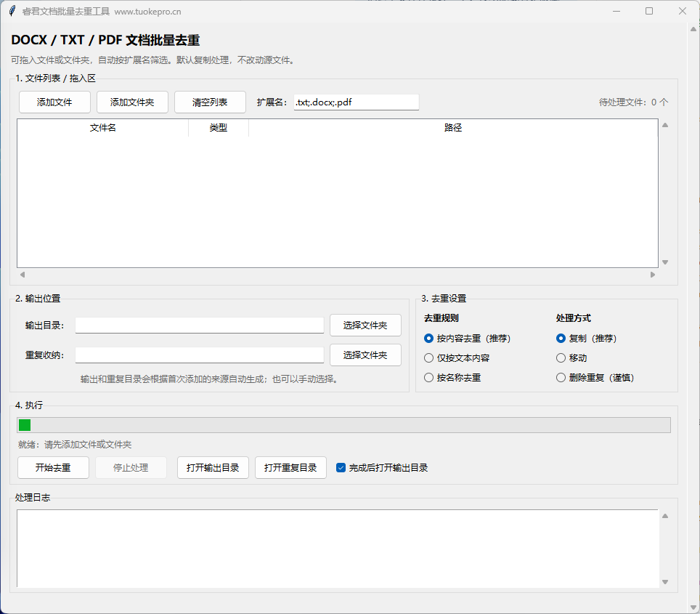Open duplicates folder via 打开重复目录
The image size is (700, 614).
[290, 467]
